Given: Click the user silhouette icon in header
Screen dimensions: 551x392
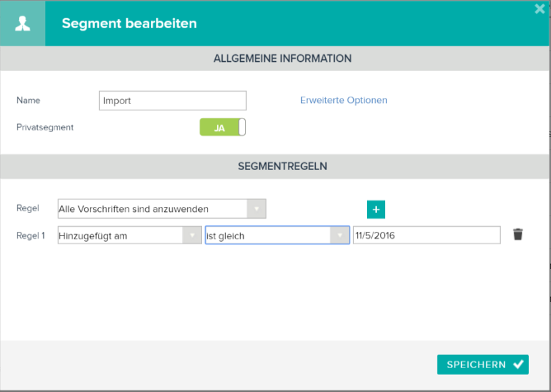Looking at the screenshot, I should 22,24.
